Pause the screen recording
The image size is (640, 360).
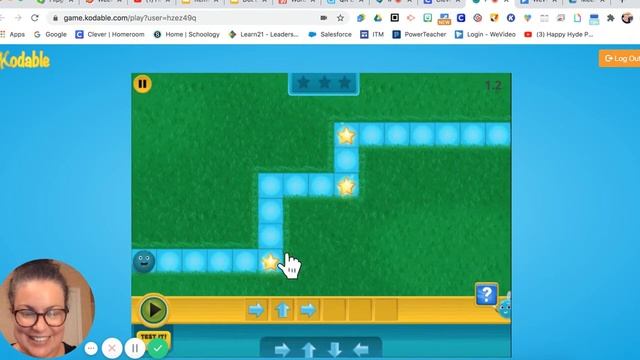135,348
